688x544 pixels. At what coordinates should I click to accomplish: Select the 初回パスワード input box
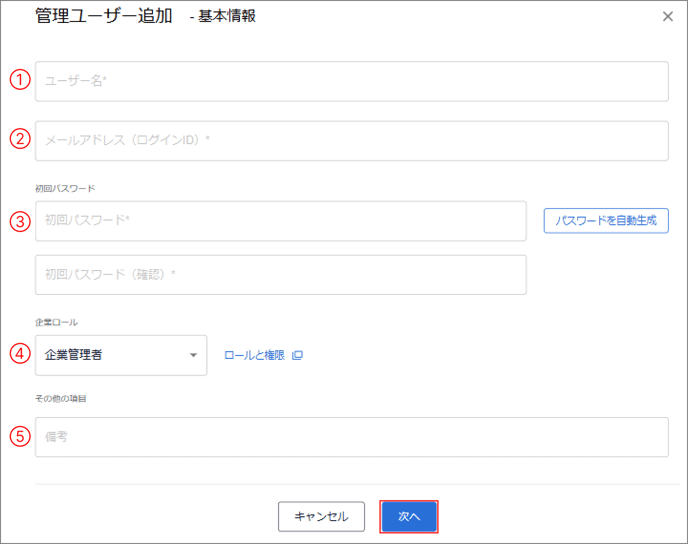[x=281, y=221]
